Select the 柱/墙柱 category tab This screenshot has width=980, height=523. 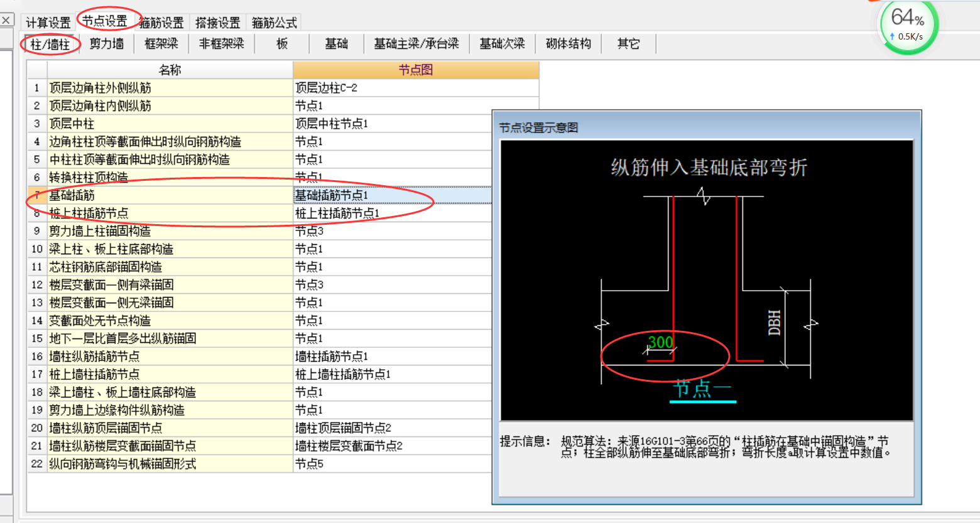click(50, 44)
